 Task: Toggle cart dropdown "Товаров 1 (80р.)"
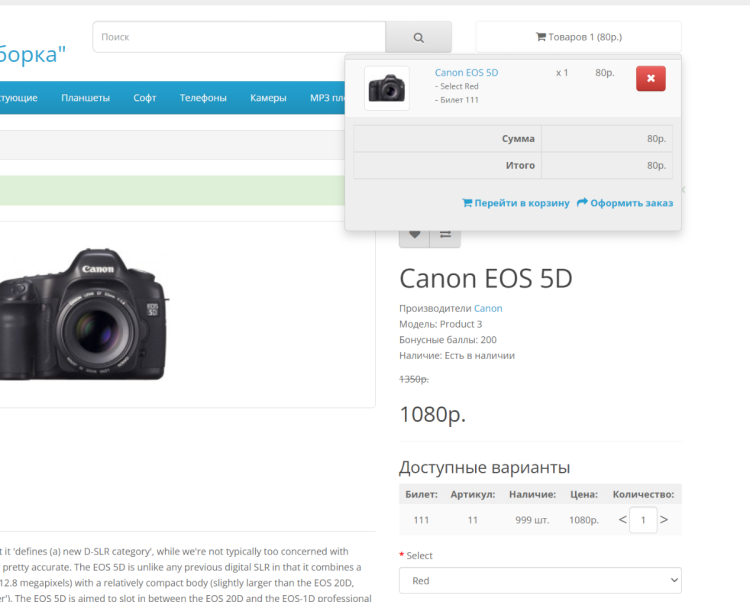point(578,37)
